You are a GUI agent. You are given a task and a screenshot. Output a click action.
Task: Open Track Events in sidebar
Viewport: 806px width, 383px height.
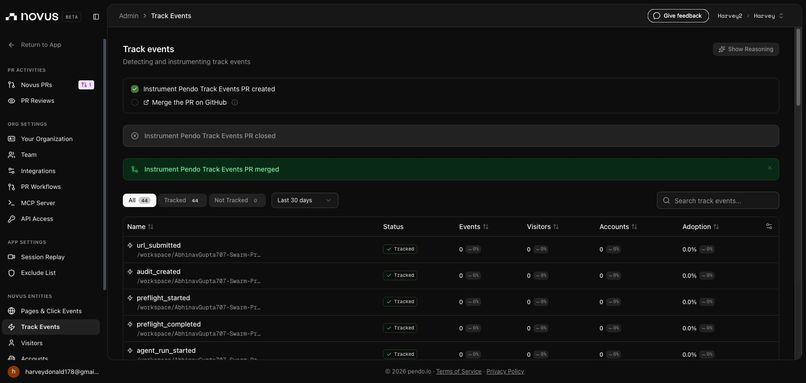(51, 327)
